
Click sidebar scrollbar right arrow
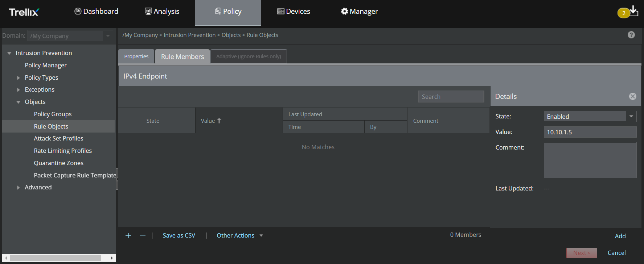(112, 258)
